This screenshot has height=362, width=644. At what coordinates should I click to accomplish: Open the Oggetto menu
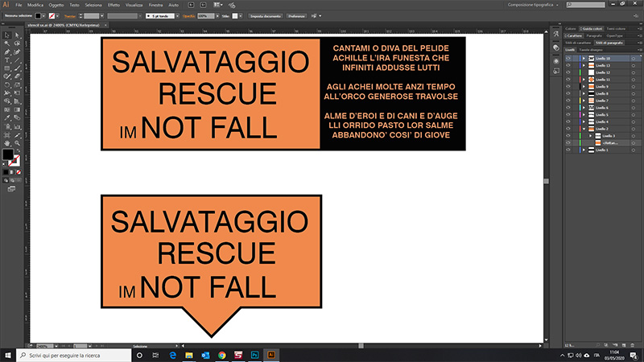click(x=56, y=5)
